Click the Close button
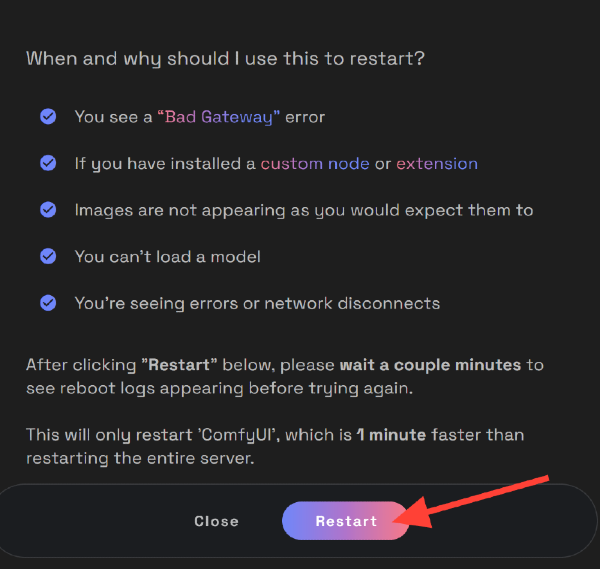 pos(217,521)
